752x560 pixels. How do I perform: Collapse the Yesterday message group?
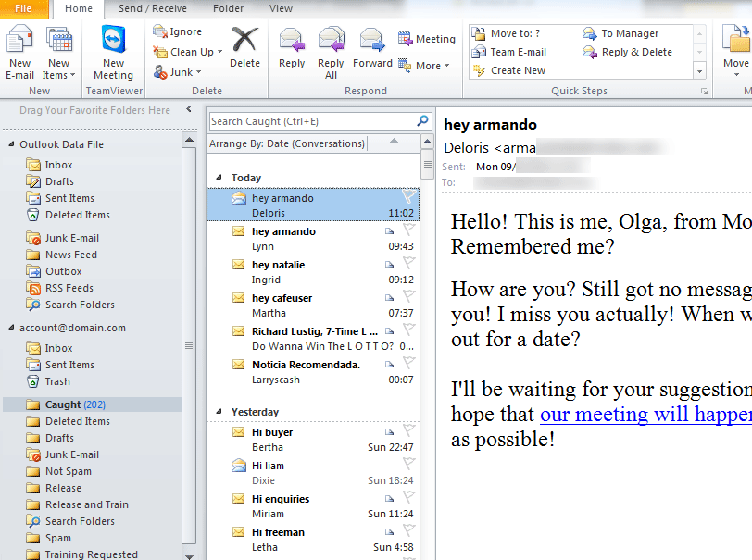point(219,411)
